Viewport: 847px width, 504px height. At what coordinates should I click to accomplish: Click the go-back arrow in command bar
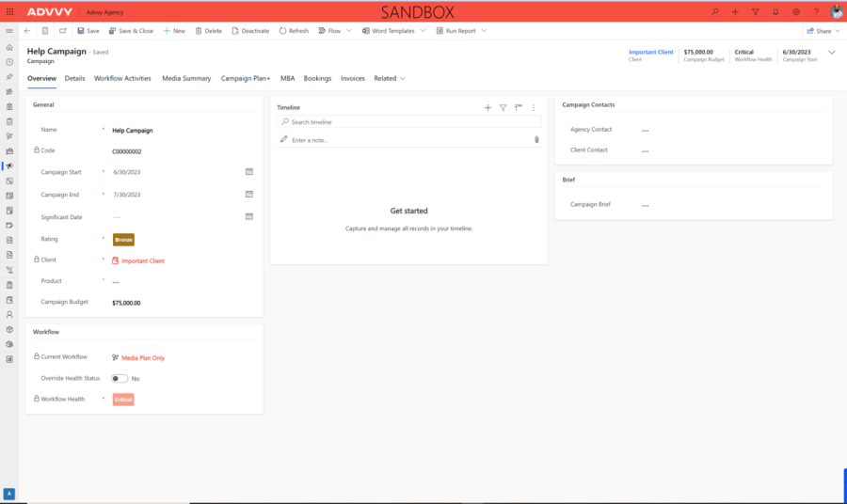pos(27,31)
